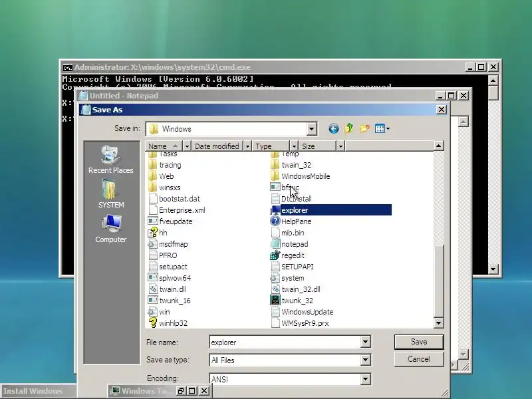This screenshot has width=532, height=399.
Task: Select bootstat.dat file
Action: pos(174,199)
